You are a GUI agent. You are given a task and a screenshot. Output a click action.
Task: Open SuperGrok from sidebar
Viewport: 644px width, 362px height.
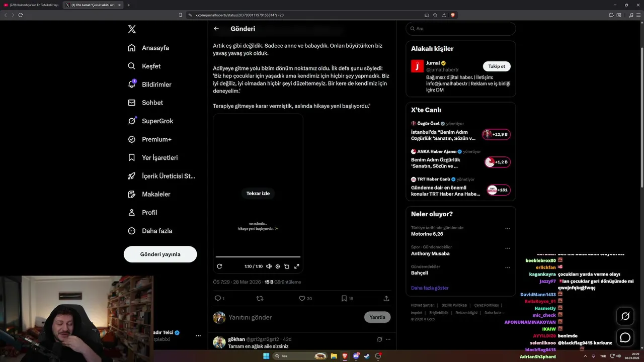pyautogui.click(x=150, y=121)
